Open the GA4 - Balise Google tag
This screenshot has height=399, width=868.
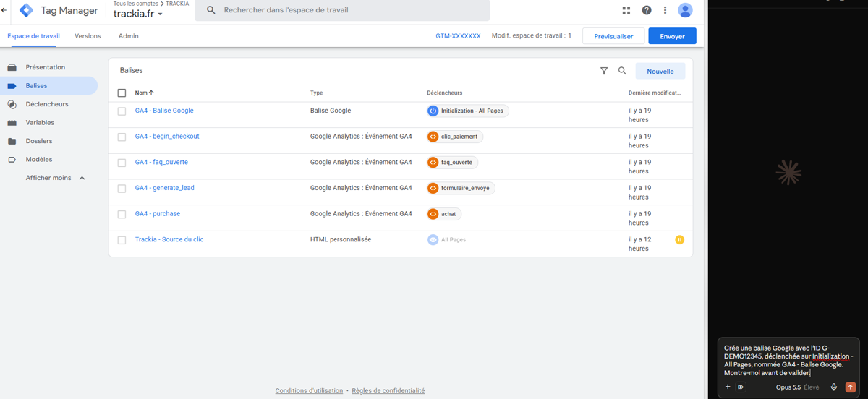tap(164, 111)
